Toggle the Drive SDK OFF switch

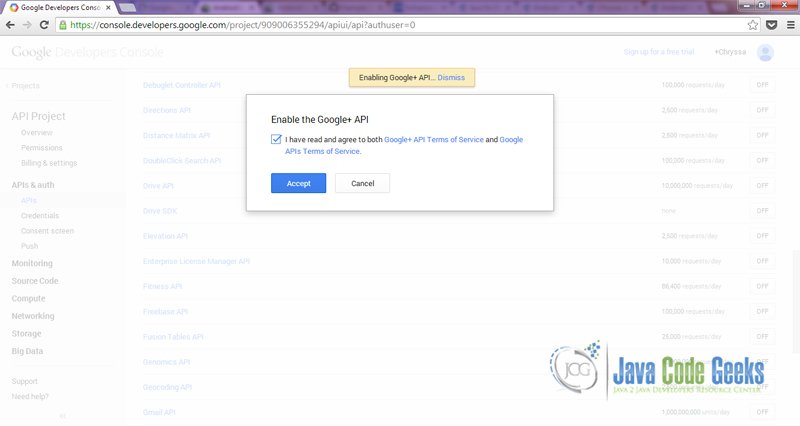pos(762,211)
